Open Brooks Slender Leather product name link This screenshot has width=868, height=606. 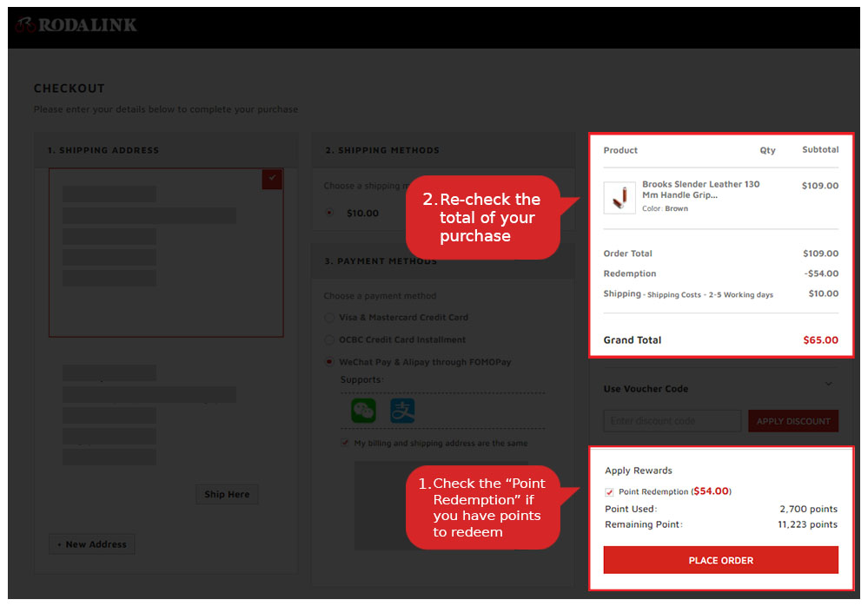click(700, 189)
